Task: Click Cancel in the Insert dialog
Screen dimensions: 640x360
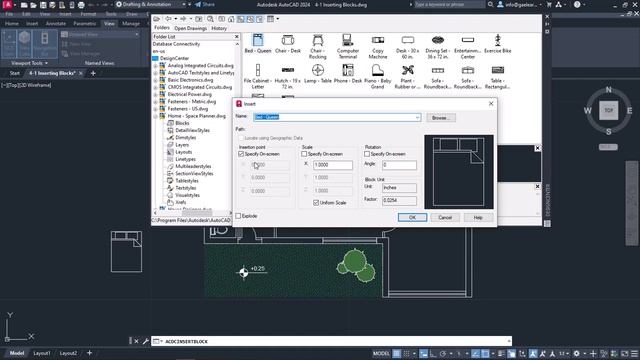Action: coord(445,218)
